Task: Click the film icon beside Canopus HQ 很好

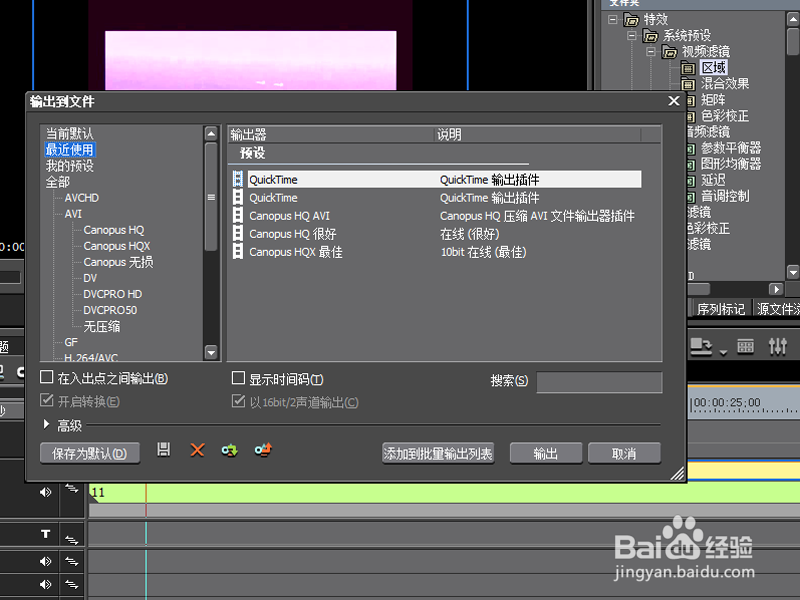Action: click(238, 233)
